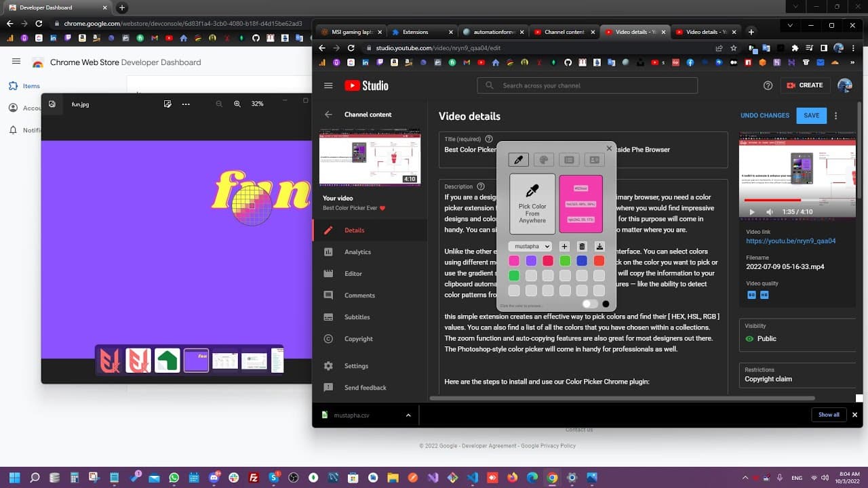The image size is (868, 488).
Task: Open the account avatar menu in Studio
Action: tap(845, 85)
